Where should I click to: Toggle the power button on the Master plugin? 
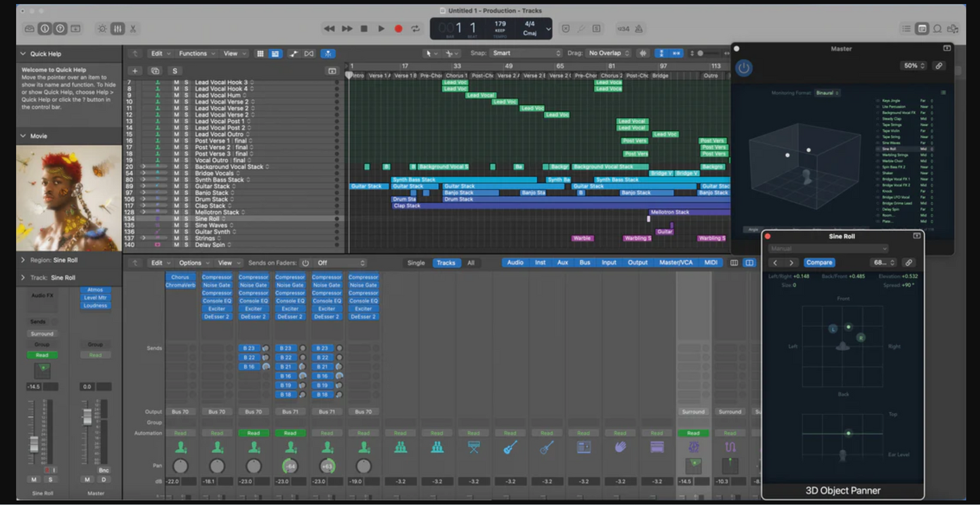743,68
